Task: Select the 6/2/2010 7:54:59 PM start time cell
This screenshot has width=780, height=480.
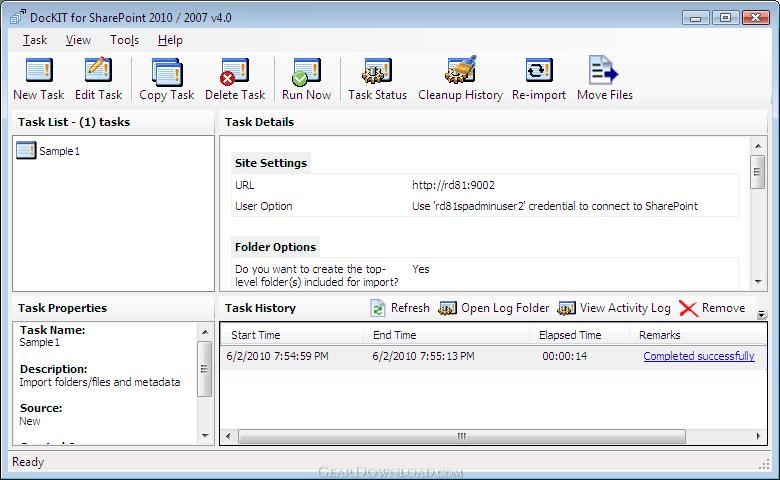Action: 278,356
